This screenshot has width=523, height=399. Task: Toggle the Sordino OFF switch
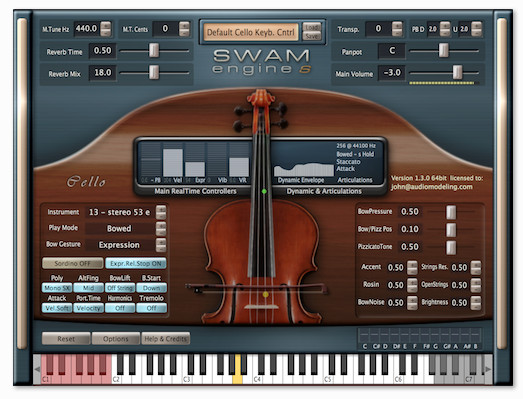[x=72, y=263]
